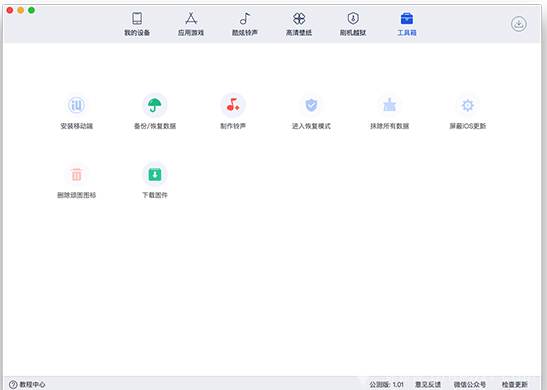The image size is (547, 390).
Task: Click the 教程中心 link
Action: [32, 384]
